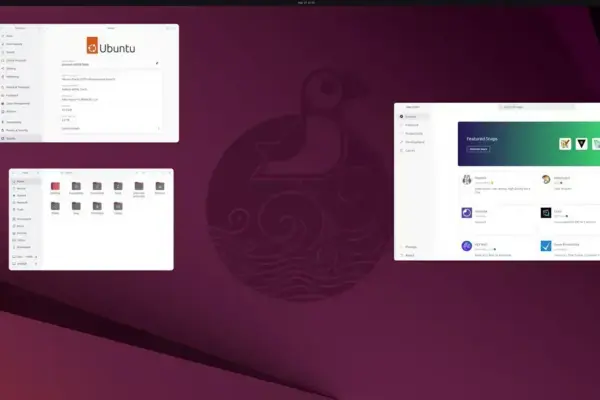Screen dimensions: 600x400
Task: Select Home in Files sidebar
Action: 25,181
